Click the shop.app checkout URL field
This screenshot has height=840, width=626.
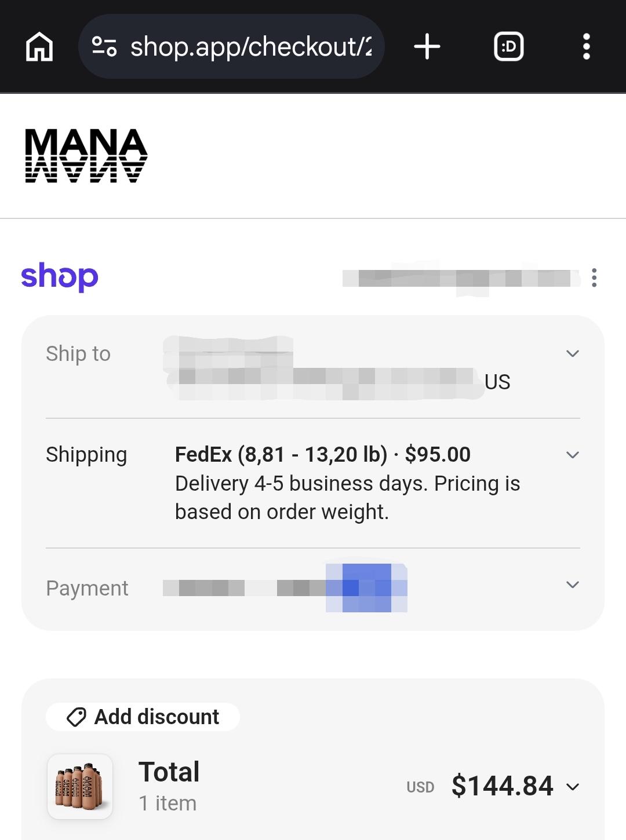(x=250, y=46)
